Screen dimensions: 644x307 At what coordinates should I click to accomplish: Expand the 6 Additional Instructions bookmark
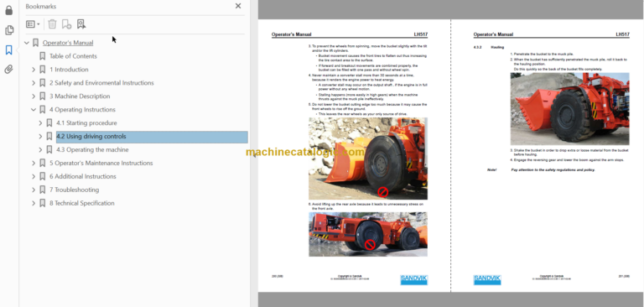pyautogui.click(x=34, y=176)
